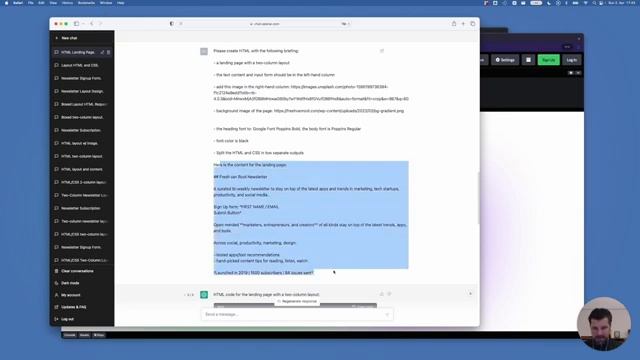Viewport: 640px width, 360px height.
Task: Open the HTML/CSS 2-column layout conversation
Action: pos(82,182)
